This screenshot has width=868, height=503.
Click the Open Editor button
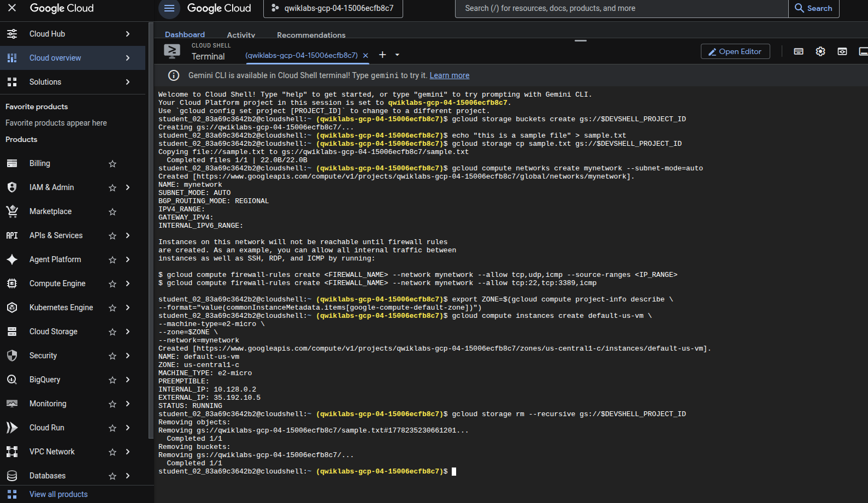tap(735, 51)
